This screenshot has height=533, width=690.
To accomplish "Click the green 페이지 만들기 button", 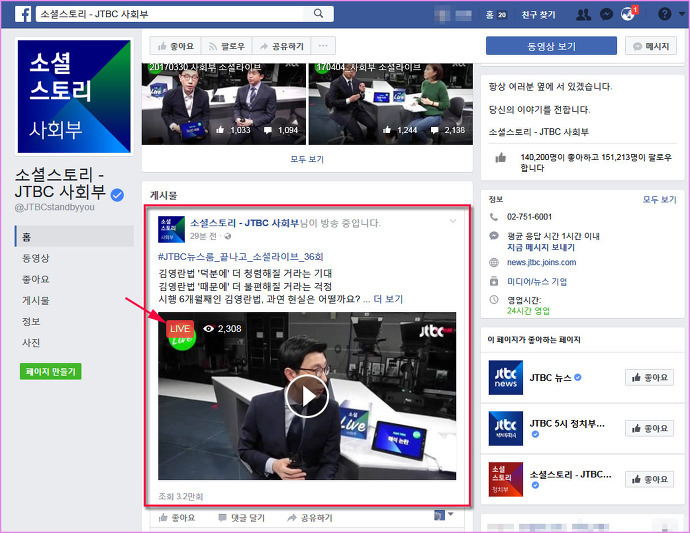I will [51, 371].
